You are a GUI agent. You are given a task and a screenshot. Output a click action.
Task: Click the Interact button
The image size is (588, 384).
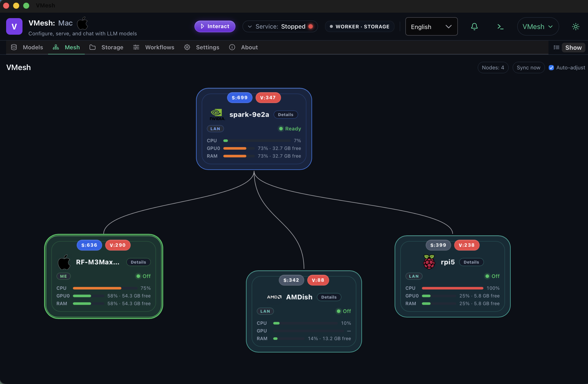(215, 26)
